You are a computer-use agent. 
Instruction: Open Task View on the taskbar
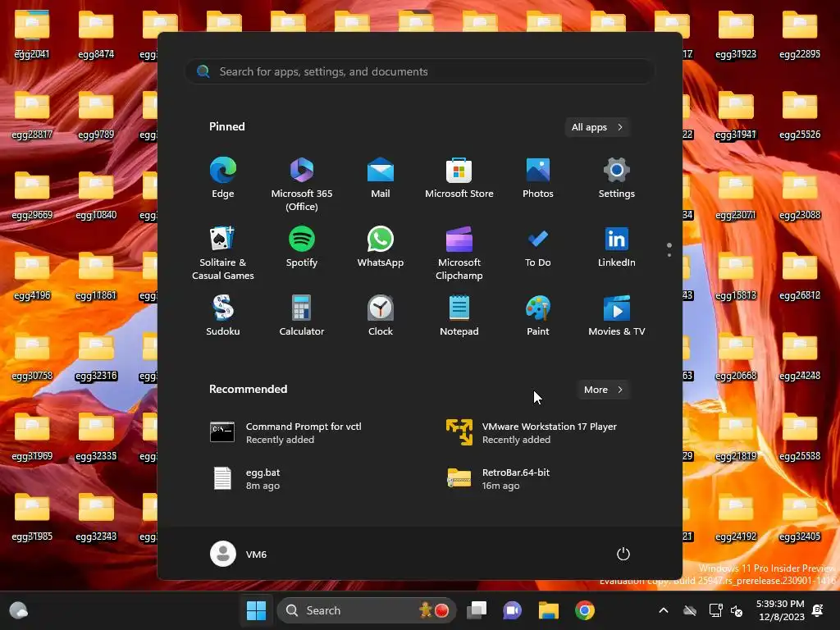477,610
